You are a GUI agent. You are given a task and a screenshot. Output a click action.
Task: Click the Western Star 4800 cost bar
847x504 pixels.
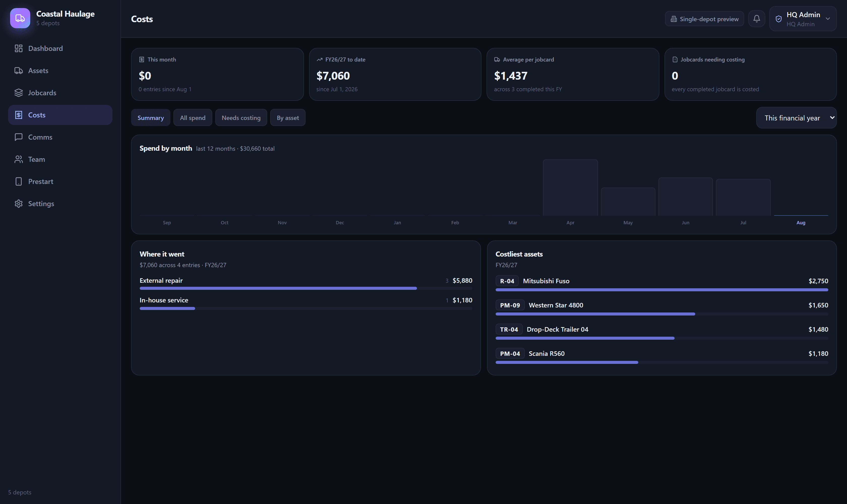click(661, 314)
